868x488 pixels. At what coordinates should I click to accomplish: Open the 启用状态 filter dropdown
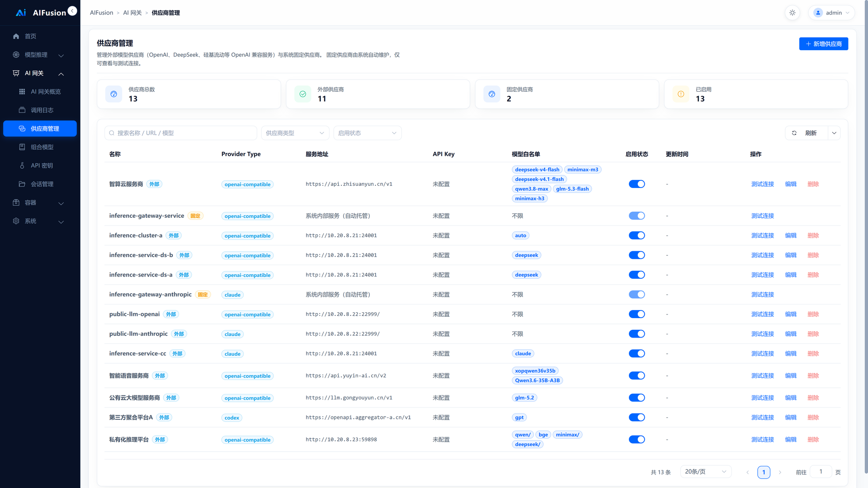(368, 133)
